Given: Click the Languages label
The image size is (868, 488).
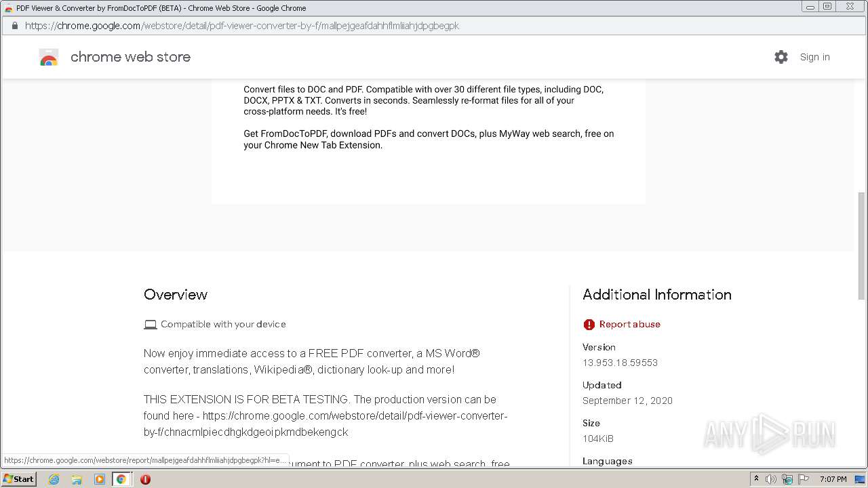Looking at the screenshot, I should click(607, 461).
